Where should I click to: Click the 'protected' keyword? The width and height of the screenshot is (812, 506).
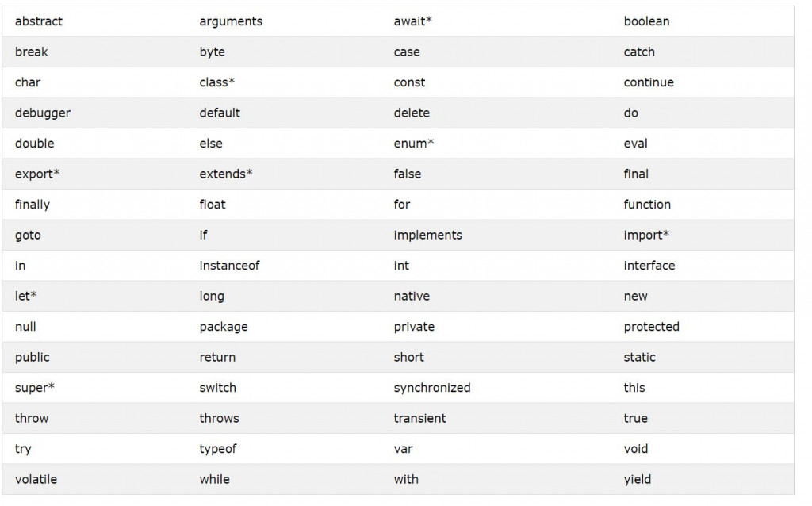(x=652, y=328)
